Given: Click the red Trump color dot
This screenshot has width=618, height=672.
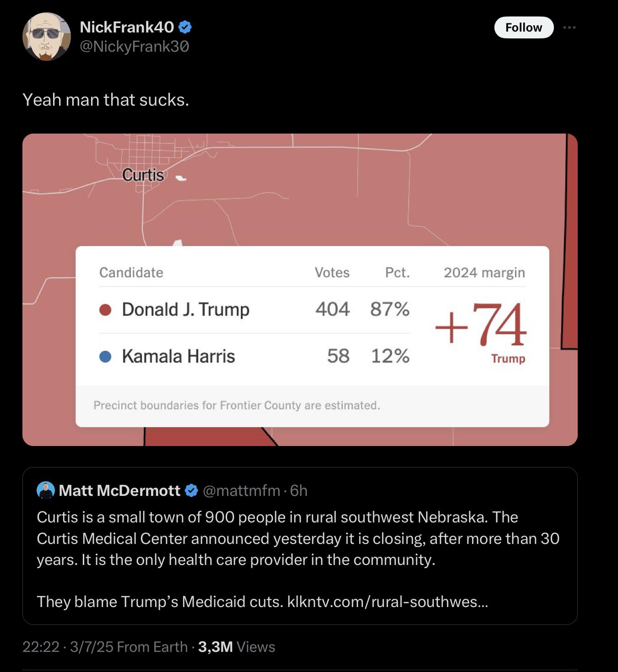Looking at the screenshot, I should pyautogui.click(x=105, y=310).
